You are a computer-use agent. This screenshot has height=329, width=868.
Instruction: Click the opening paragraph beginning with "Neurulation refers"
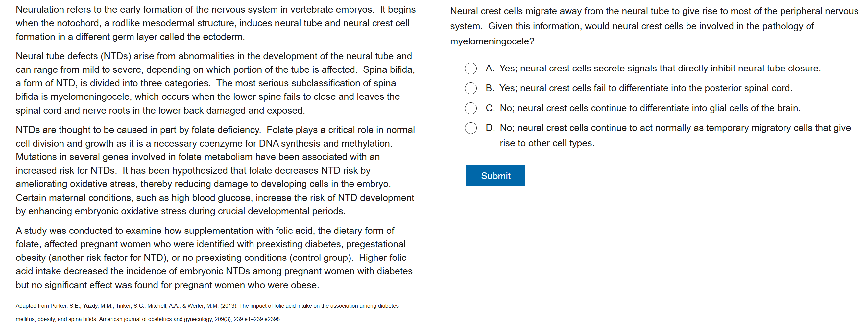pos(216,23)
